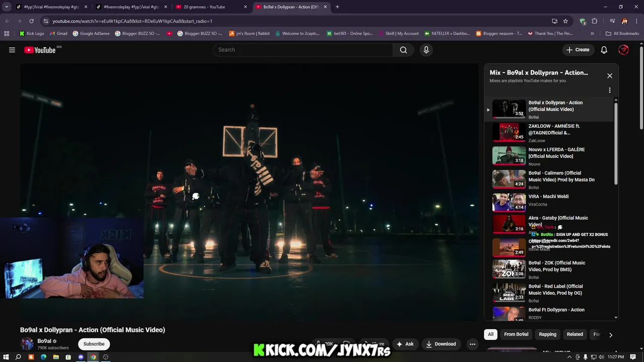Click the search magnifier button
The image size is (644, 362).
click(404, 50)
